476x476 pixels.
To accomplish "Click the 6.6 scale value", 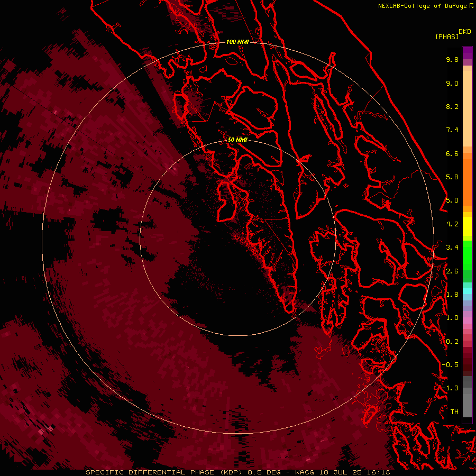I will coord(452,153).
